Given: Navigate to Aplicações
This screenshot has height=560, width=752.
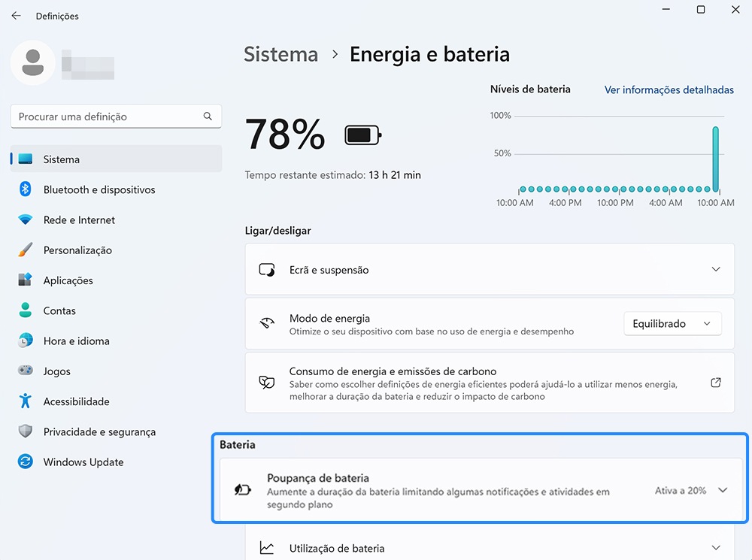Looking at the screenshot, I should click(x=116, y=280).
